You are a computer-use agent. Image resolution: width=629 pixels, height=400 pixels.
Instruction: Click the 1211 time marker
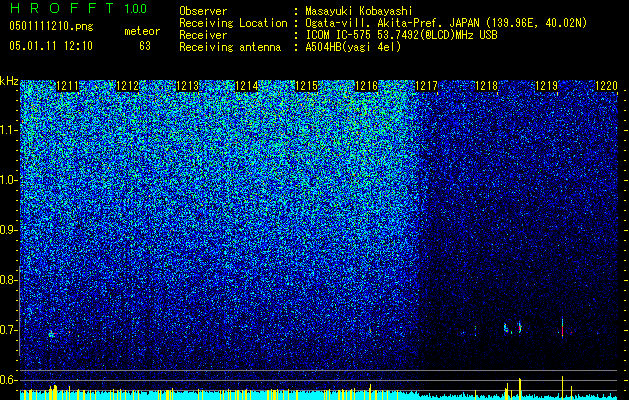coord(67,86)
